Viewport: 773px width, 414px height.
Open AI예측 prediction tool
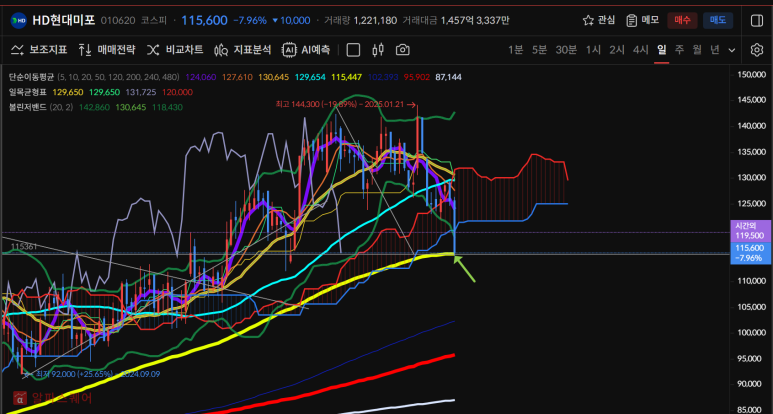pyautogui.click(x=306, y=50)
